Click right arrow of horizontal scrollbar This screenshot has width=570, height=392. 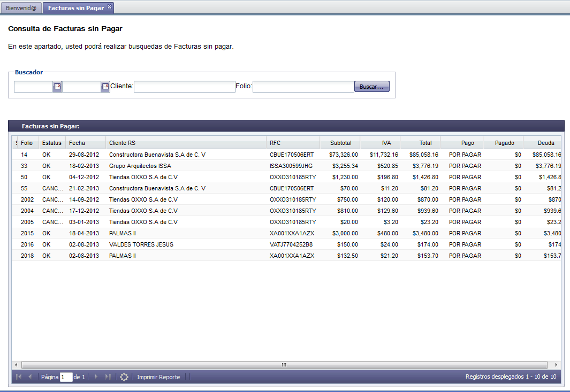(x=557, y=365)
